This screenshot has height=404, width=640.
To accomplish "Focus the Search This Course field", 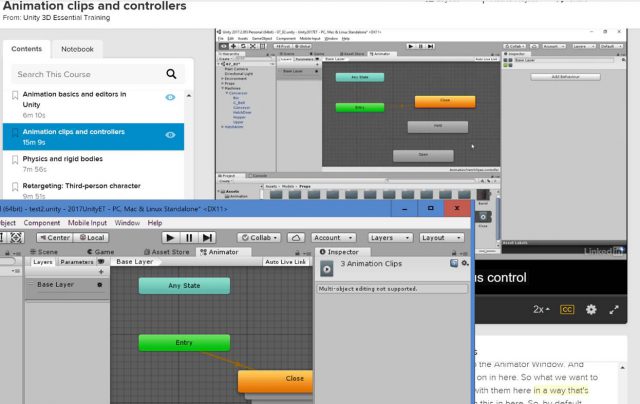I will tap(90, 74).
